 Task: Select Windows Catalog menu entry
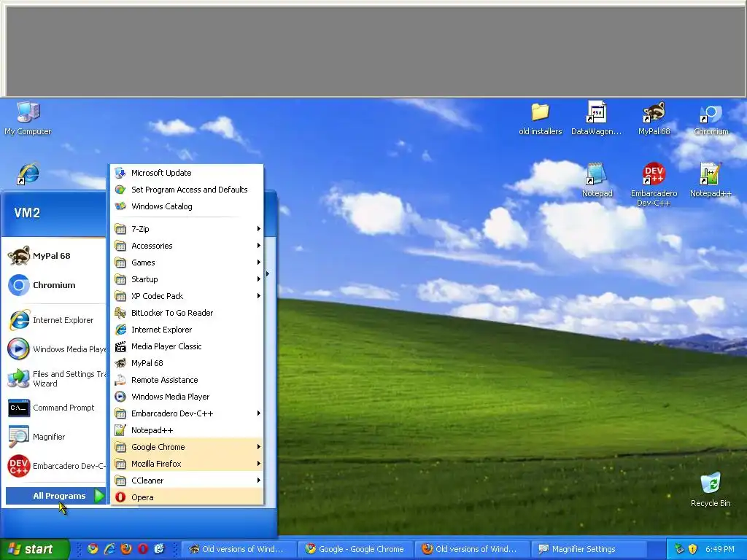click(x=187, y=206)
